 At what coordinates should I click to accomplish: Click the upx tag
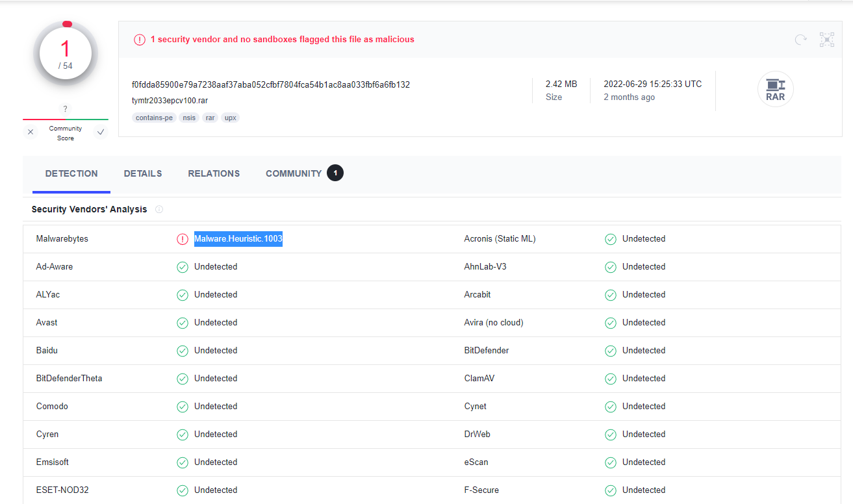[231, 118]
